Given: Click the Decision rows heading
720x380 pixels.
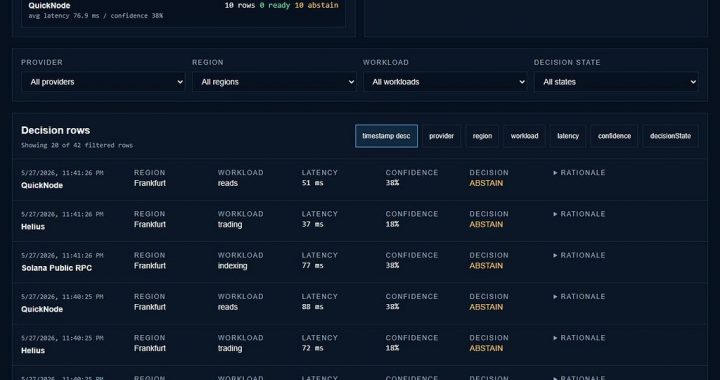Looking at the screenshot, I should coord(56,130).
